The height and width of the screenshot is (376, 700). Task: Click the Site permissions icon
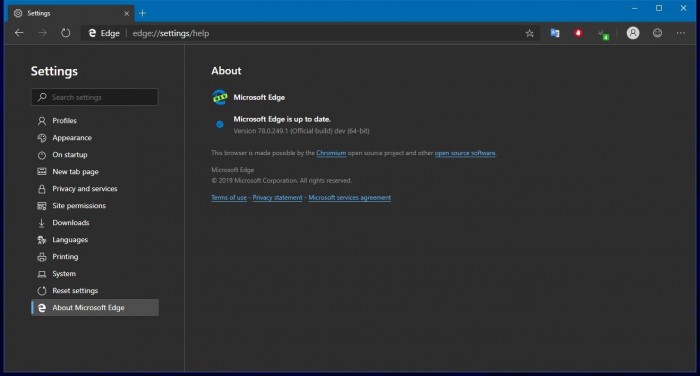pyautogui.click(x=42, y=206)
